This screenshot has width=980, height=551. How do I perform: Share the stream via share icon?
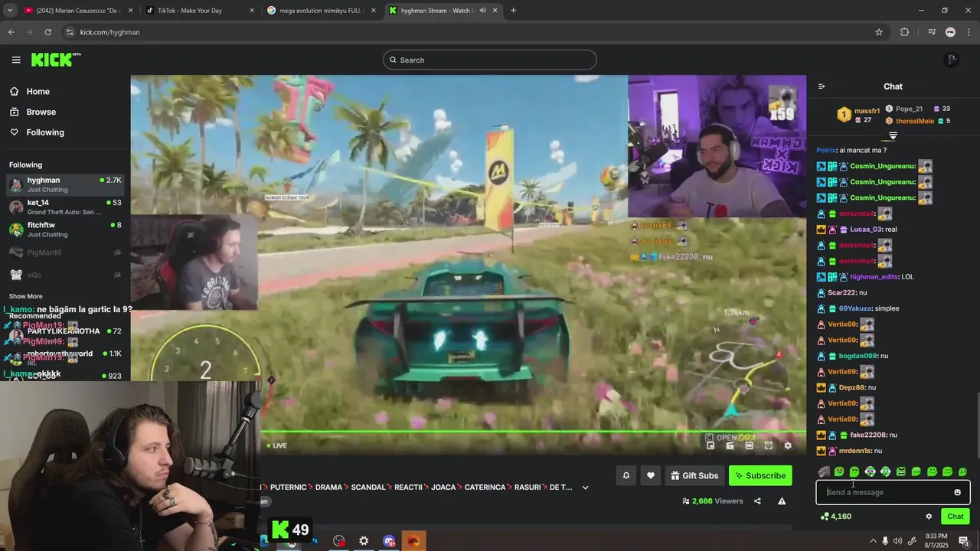point(757,501)
